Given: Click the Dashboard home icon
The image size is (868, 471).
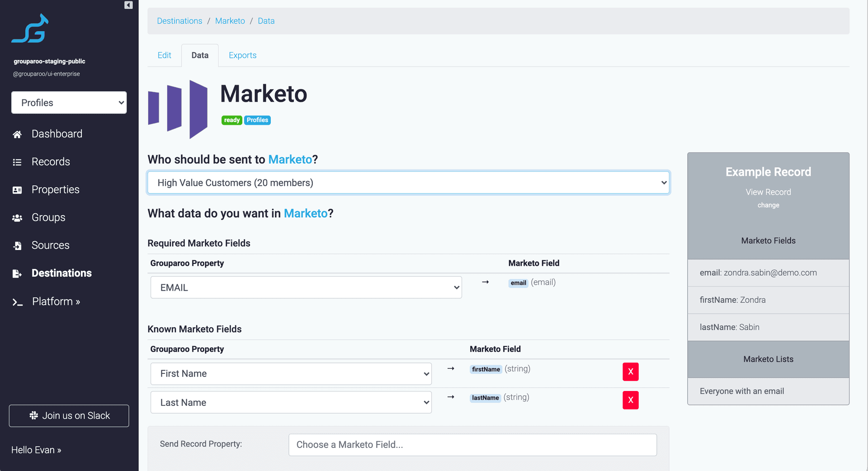Looking at the screenshot, I should coord(17,134).
